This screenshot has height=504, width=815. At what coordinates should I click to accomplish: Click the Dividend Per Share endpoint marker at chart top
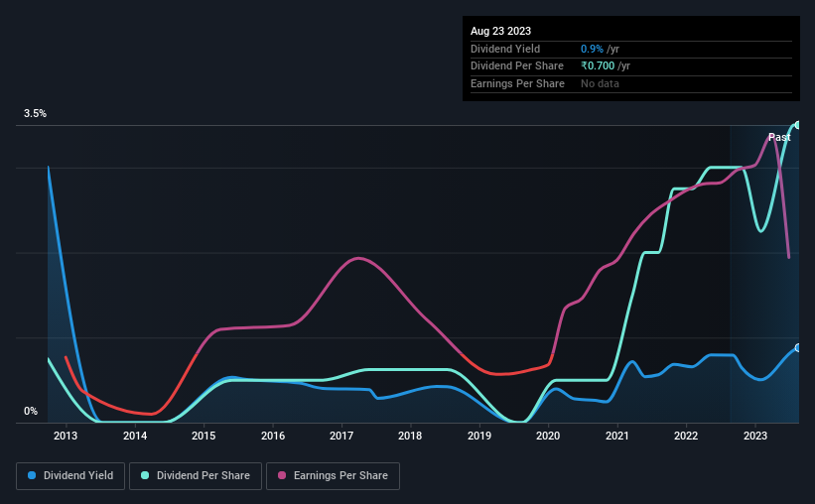click(x=797, y=125)
